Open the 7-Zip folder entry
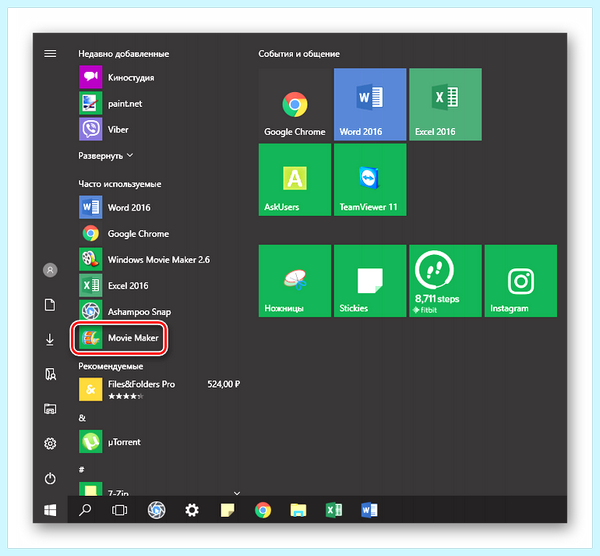 pos(161,490)
